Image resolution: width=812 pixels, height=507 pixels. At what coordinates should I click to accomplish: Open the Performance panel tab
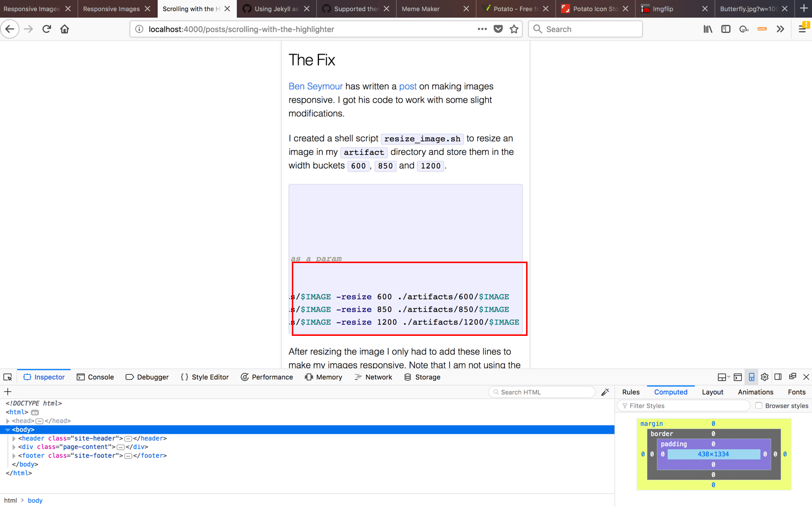point(267,377)
